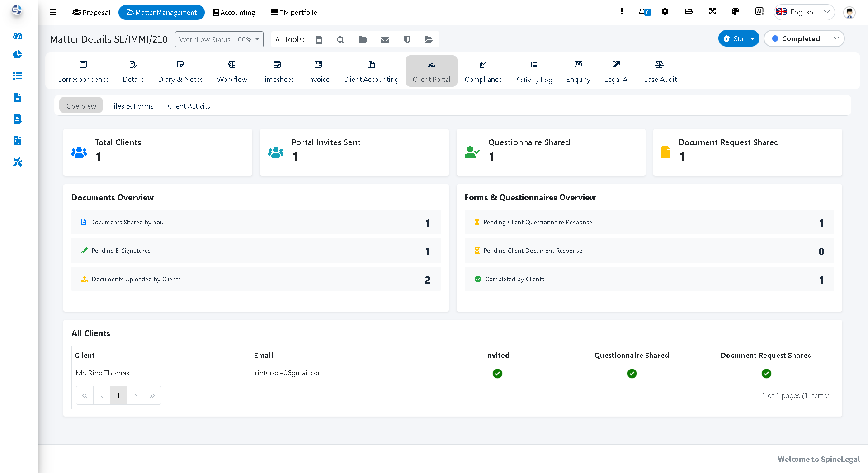Click the Documents Shared by You row
This screenshot has height=474, width=868.
tap(256, 222)
